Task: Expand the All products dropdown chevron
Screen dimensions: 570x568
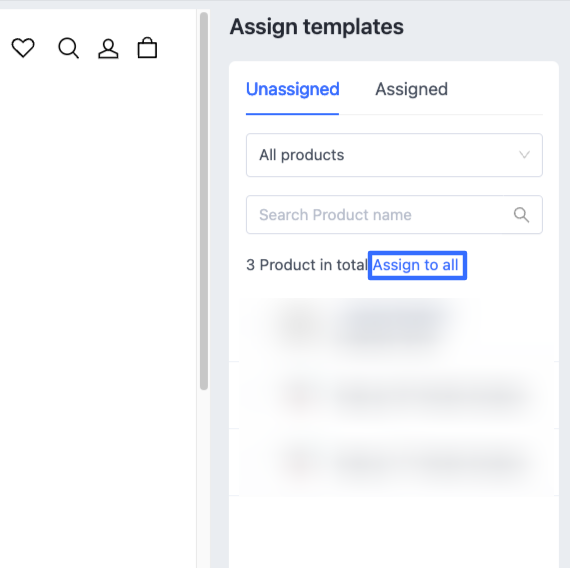Action: point(524,155)
